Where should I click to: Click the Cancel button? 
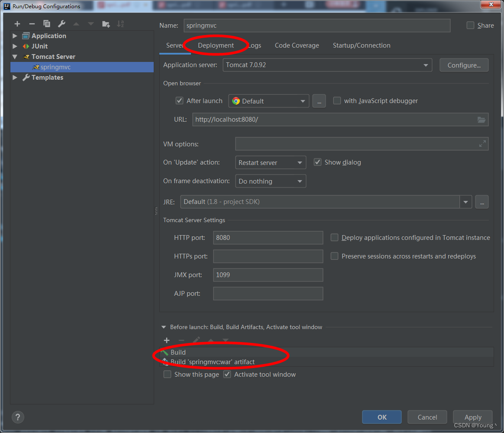tap(427, 417)
